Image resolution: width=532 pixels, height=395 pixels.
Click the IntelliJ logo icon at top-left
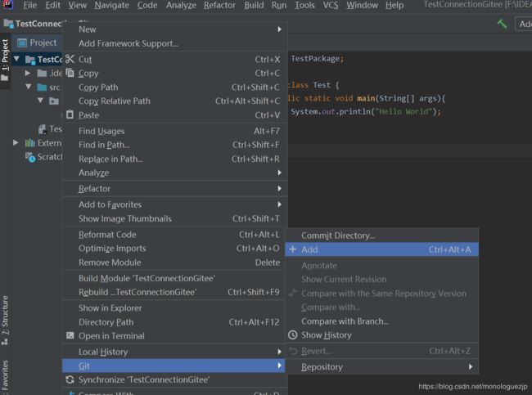pyautogui.click(x=7, y=4)
